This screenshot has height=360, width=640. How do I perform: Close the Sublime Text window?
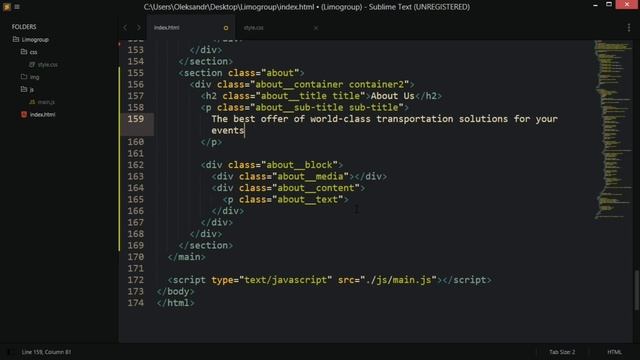click(x=627, y=4)
